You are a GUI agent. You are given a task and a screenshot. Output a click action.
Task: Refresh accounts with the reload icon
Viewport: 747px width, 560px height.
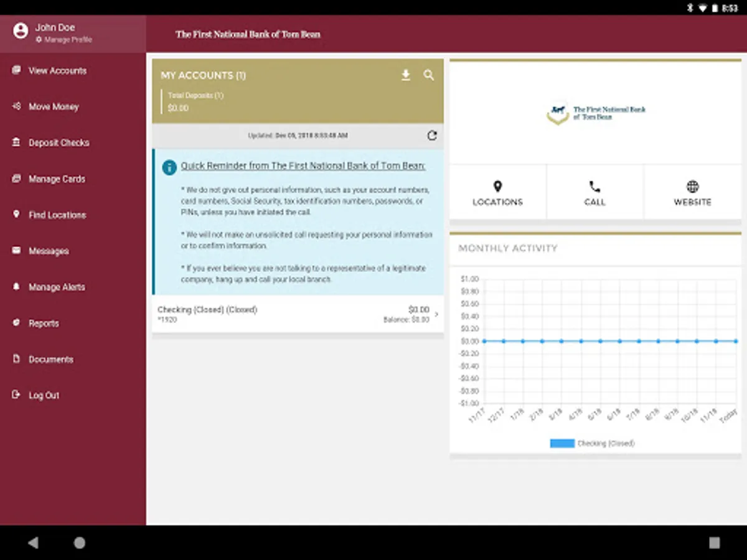point(432,136)
